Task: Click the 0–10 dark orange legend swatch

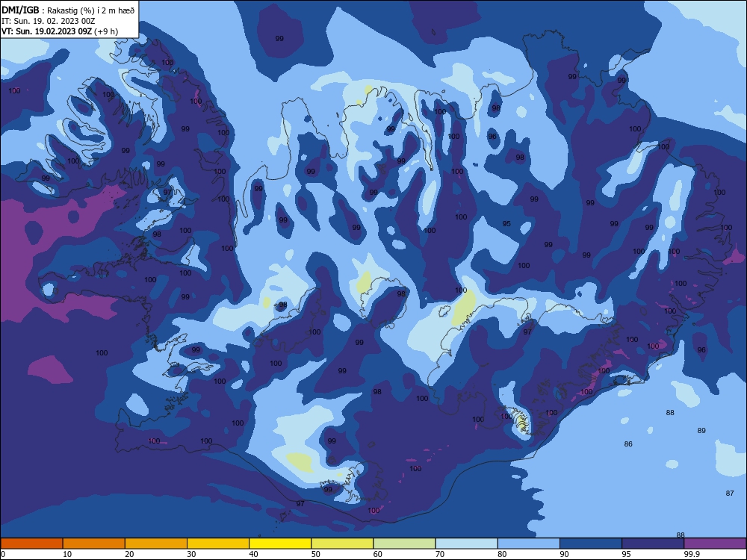Action: [x=31, y=544]
